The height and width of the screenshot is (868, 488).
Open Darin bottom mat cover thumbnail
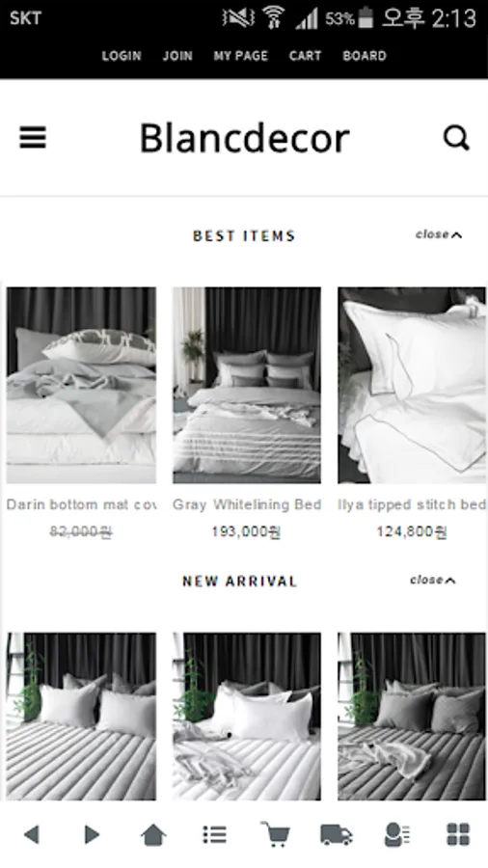point(81,385)
